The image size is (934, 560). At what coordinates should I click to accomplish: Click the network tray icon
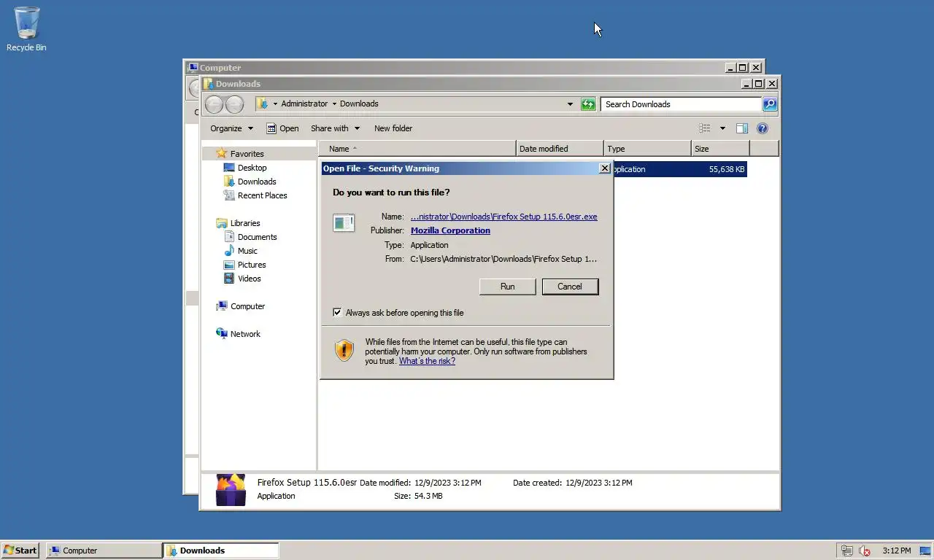click(x=846, y=551)
